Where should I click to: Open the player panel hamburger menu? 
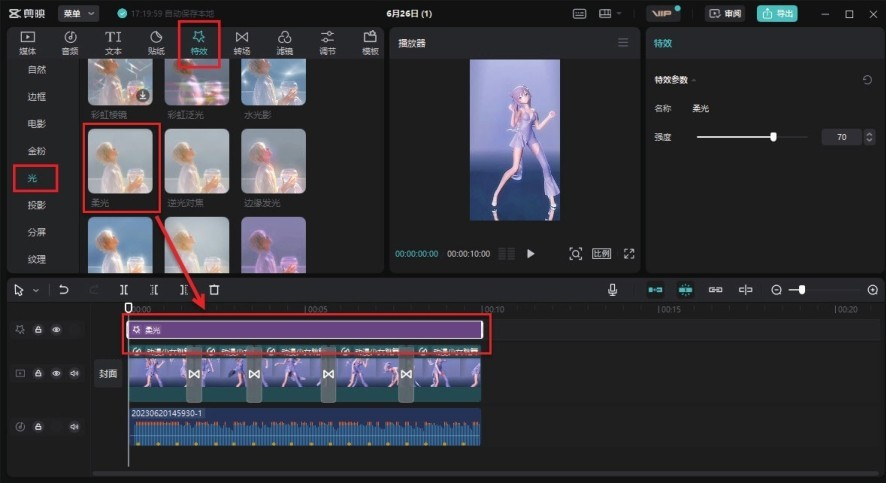[x=623, y=42]
